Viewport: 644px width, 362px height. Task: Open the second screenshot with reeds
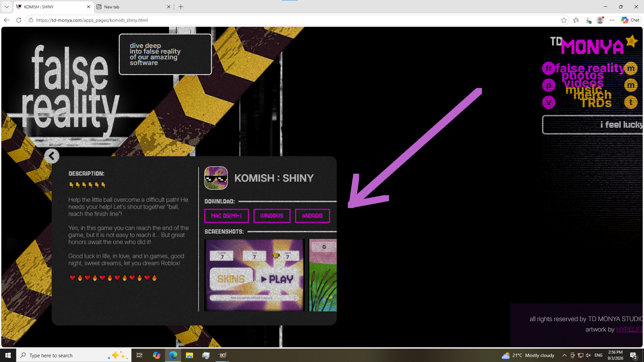pyautogui.click(x=323, y=275)
